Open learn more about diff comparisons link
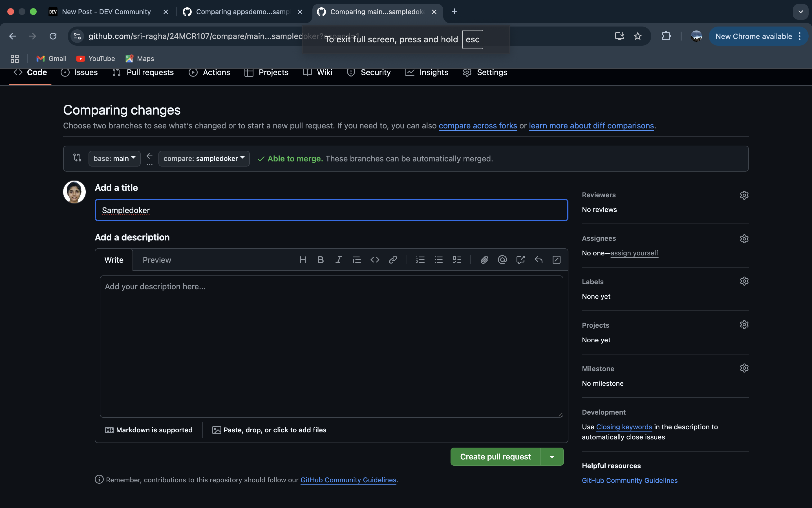This screenshot has height=508, width=812. (x=591, y=126)
